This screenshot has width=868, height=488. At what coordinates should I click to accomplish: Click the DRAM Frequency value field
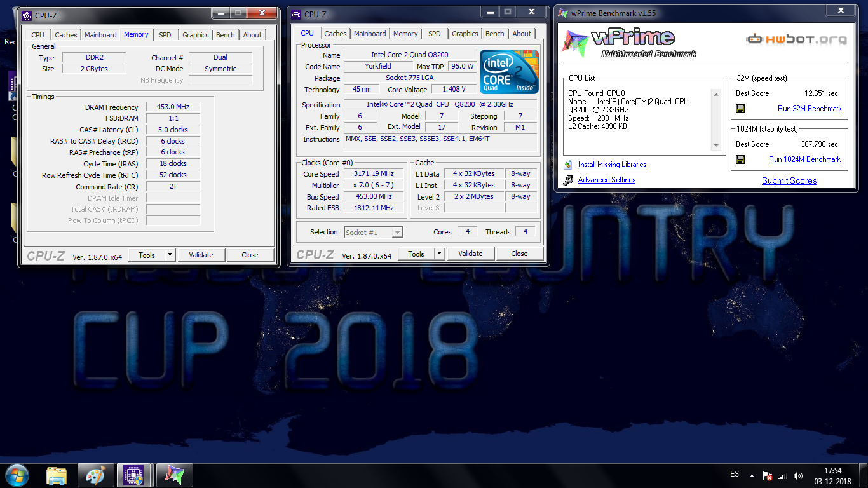(x=173, y=107)
